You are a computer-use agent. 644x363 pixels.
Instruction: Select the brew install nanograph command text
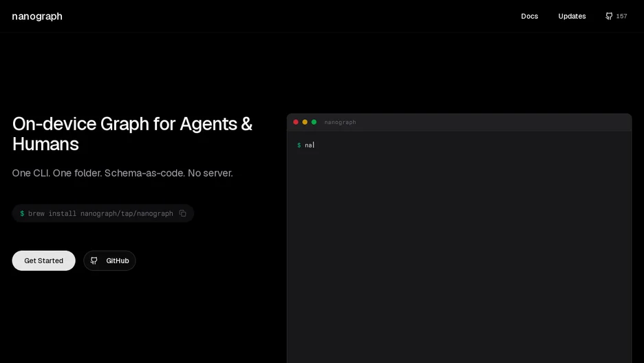click(x=100, y=214)
